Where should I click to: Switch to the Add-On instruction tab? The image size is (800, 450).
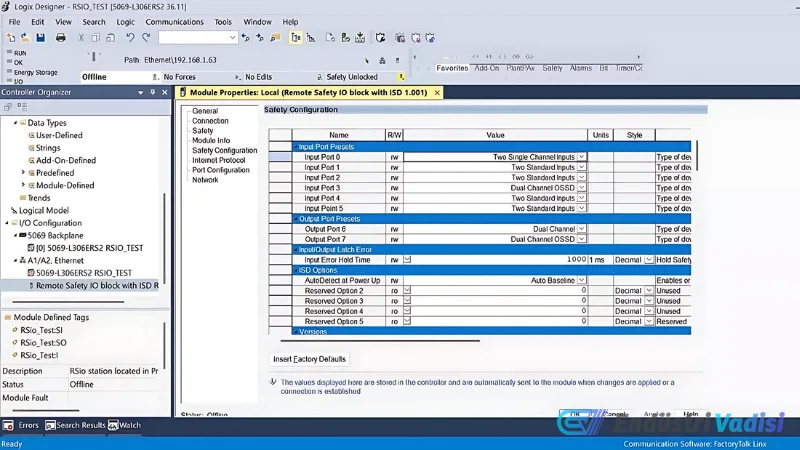point(486,68)
